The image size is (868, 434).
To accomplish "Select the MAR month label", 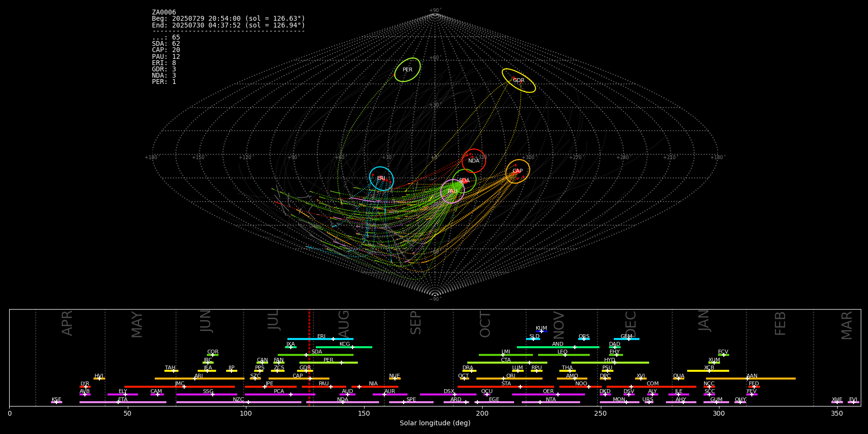I will click(x=847, y=325).
